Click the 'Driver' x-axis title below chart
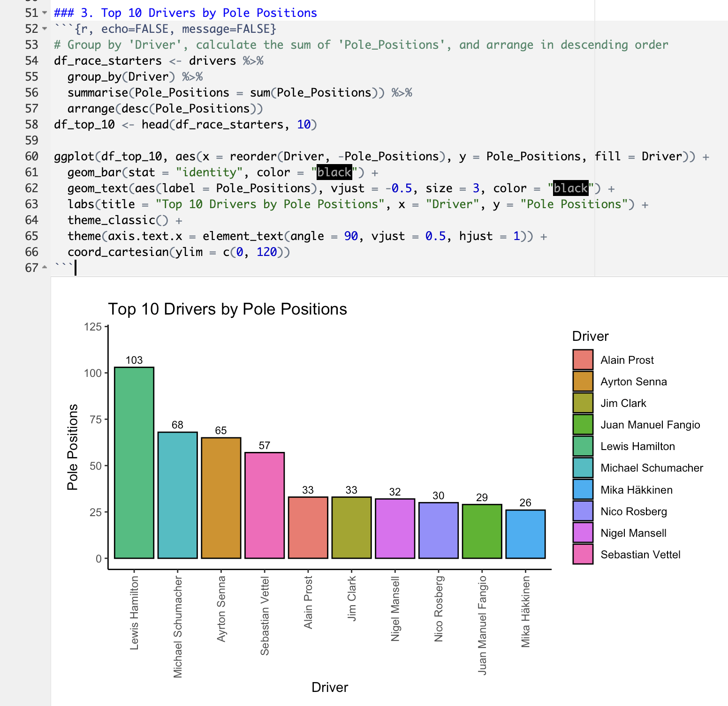The height and width of the screenshot is (706, 728). [x=330, y=687]
